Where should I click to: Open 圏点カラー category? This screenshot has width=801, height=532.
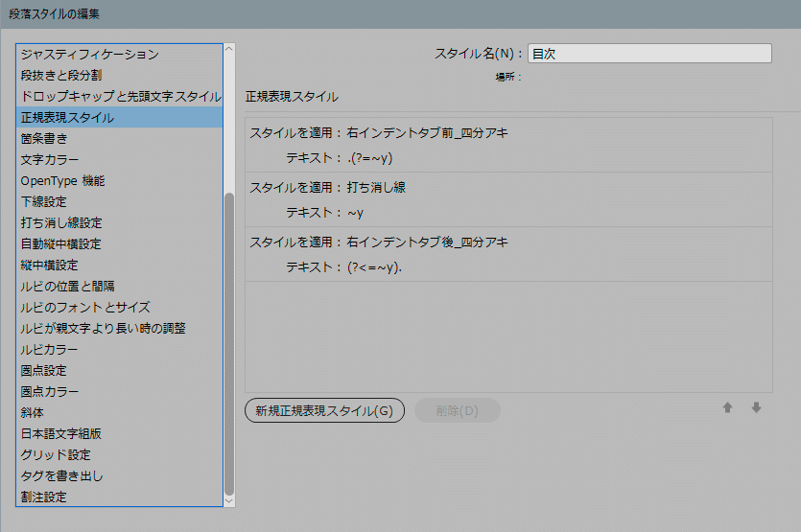click(119, 392)
